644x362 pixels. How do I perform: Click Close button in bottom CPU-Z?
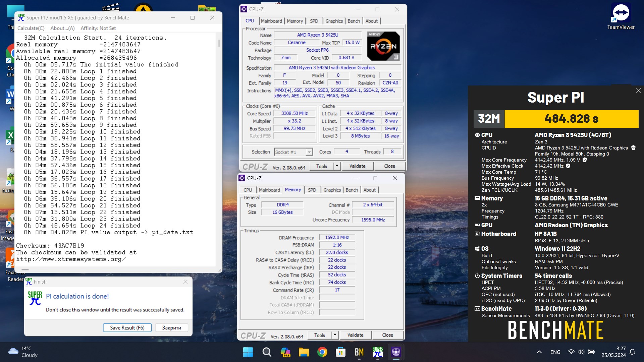[387, 335]
